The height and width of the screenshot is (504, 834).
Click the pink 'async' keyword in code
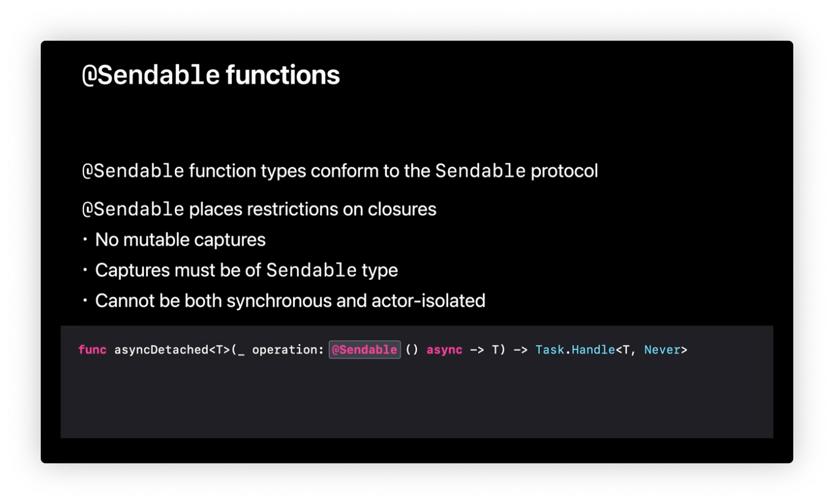click(444, 350)
